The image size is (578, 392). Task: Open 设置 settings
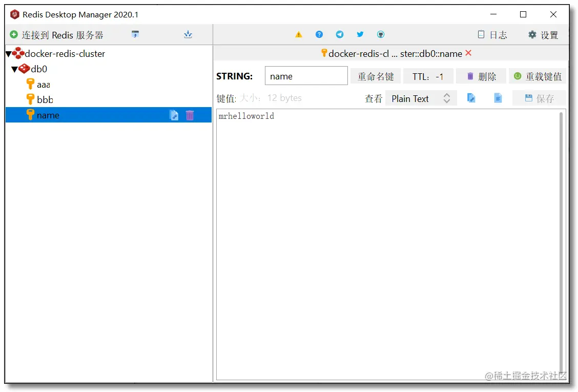click(x=543, y=35)
